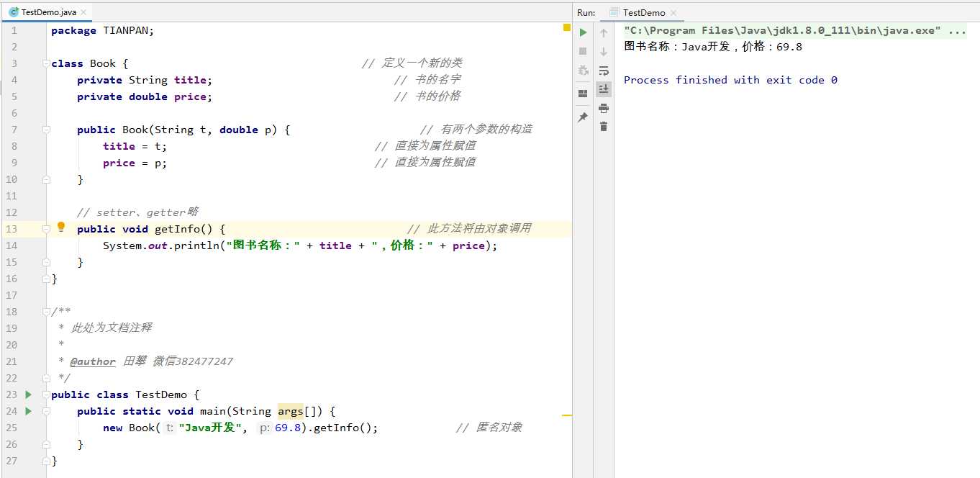Click fold end marker on line 16
Viewport: 980px width, 478px height.
click(x=46, y=279)
